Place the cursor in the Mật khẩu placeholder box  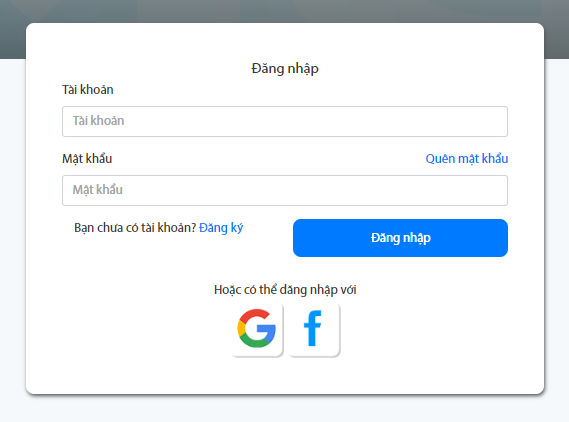(x=285, y=190)
